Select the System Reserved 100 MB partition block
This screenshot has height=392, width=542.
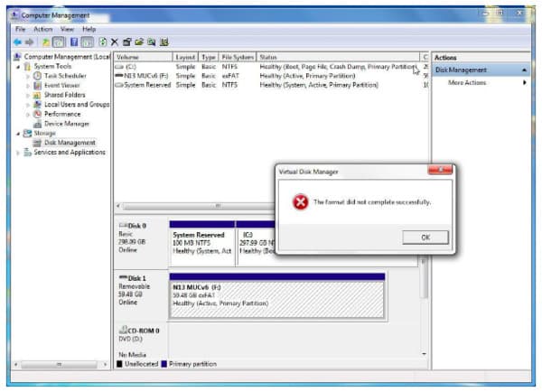click(x=202, y=244)
